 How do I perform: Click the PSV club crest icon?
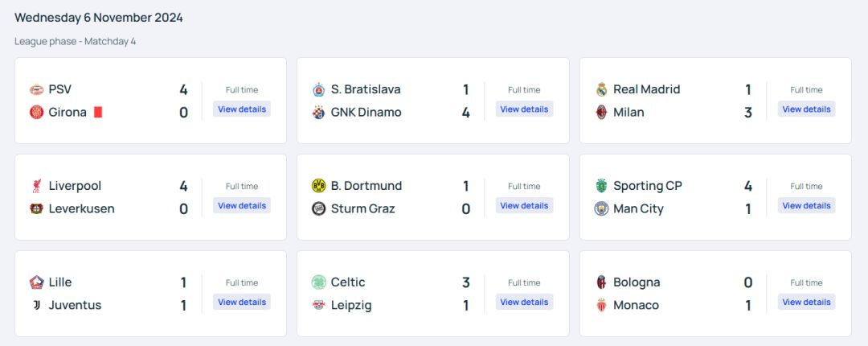(x=36, y=89)
